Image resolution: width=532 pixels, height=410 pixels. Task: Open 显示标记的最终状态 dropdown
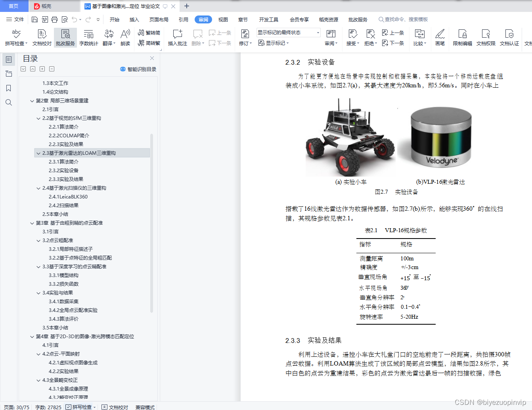click(289, 33)
